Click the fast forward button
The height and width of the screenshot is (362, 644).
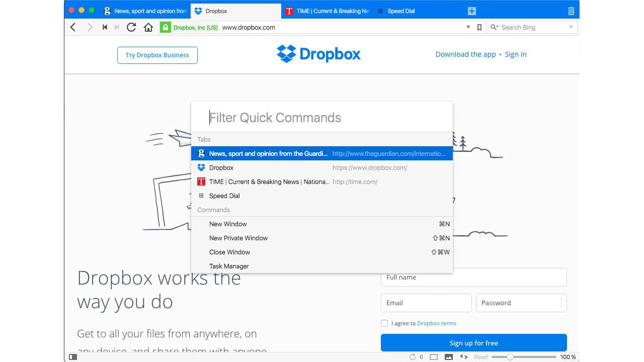(117, 27)
